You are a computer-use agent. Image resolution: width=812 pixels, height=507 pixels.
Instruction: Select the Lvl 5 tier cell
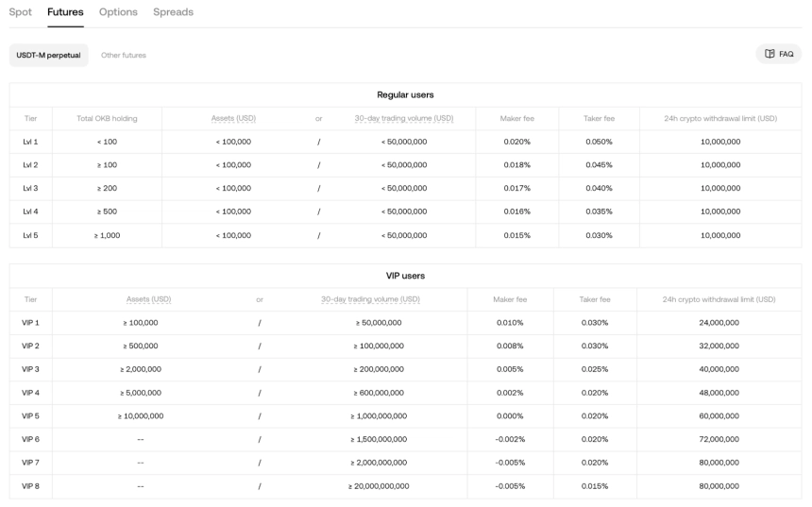tap(30, 235)
